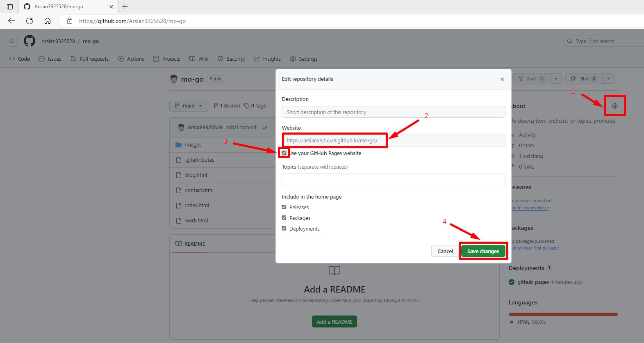
Task: Expand the Star lists dropdown arrow
Action: tap(608, 79)
